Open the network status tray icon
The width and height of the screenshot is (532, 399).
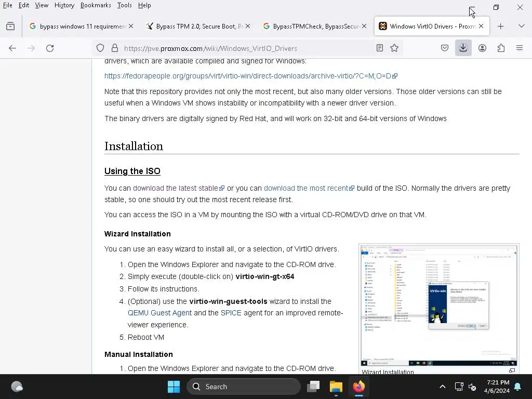pyautogui.click(x=459, y=387)
